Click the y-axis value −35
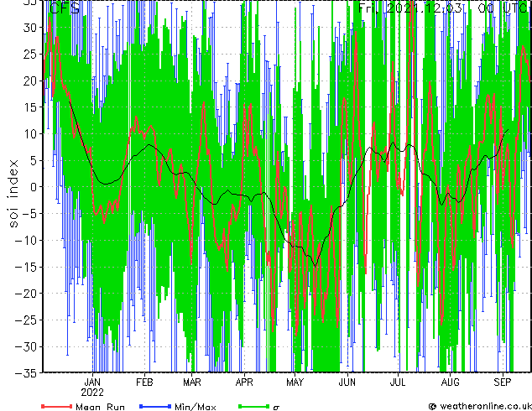The height and width of the screenshot is (411, 532). [26, 373]
